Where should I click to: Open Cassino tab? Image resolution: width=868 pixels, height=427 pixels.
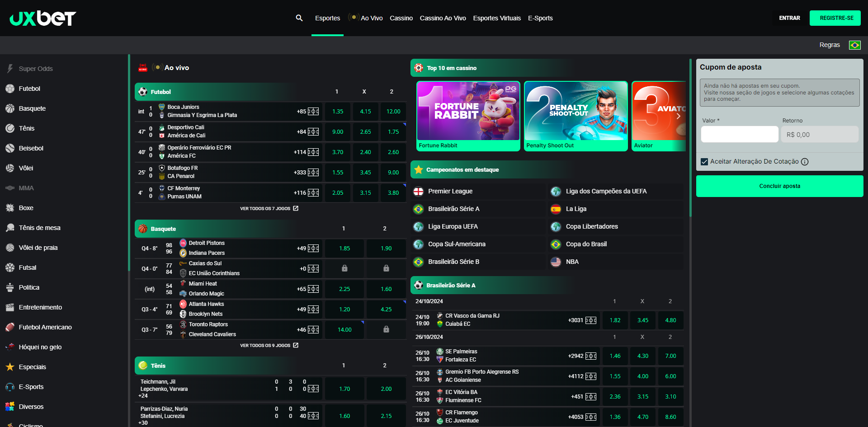(x=401, y=18)
